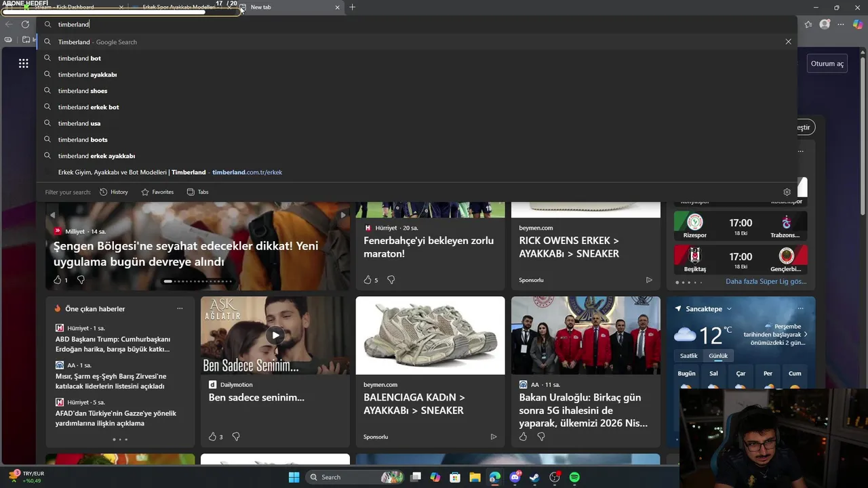Open AFAD Gazze yardım headline
The height and width of the screenshot is (488, 868).
coord(116,418)
